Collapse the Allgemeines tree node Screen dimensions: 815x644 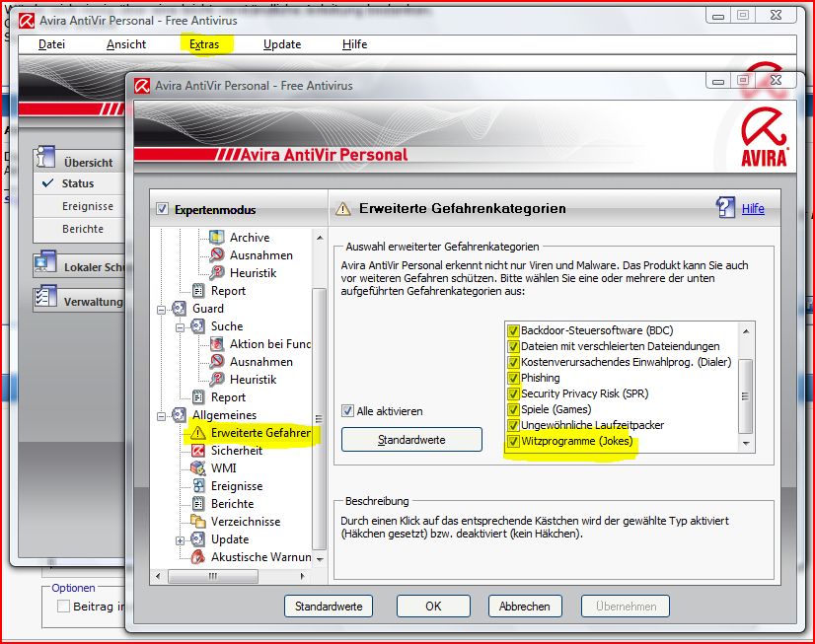tap(161, 416)
